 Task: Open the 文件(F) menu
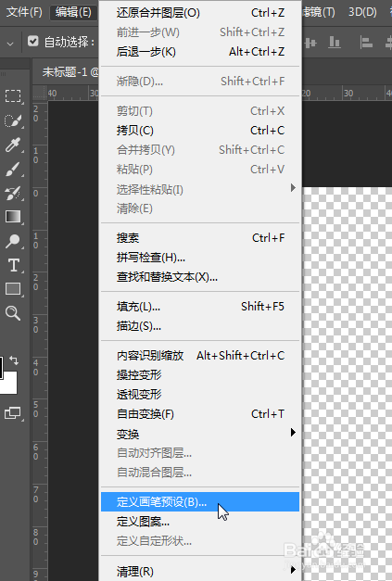24,12
